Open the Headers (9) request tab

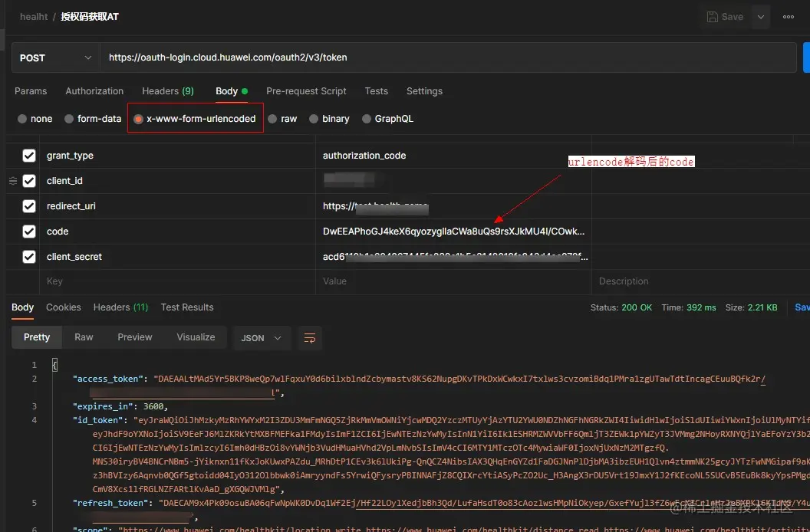tap(168, 91)
